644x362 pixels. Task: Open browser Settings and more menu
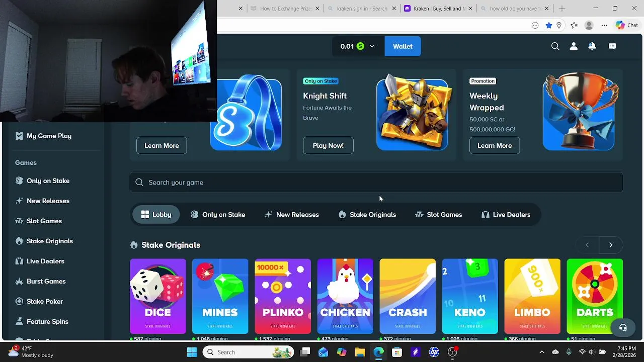[604, 26]
